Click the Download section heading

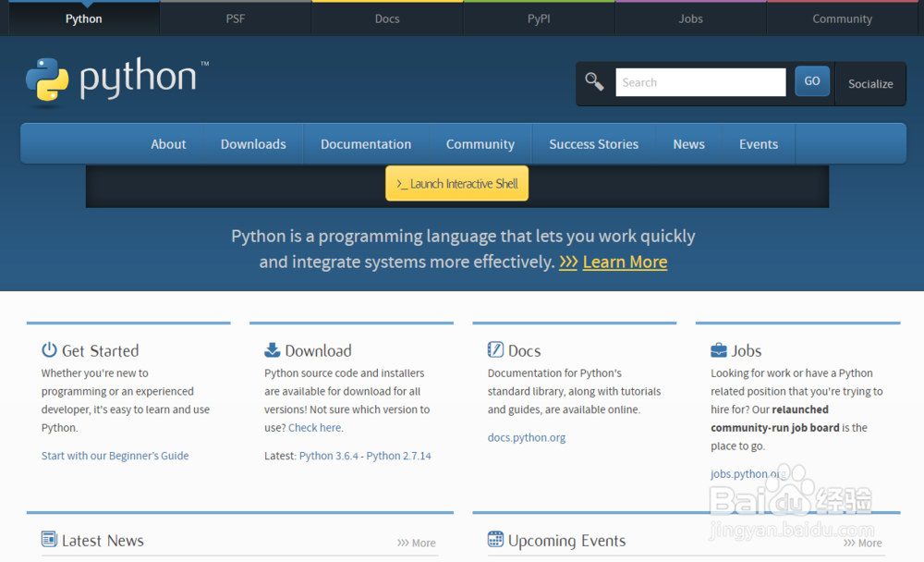tap(318, 351)
